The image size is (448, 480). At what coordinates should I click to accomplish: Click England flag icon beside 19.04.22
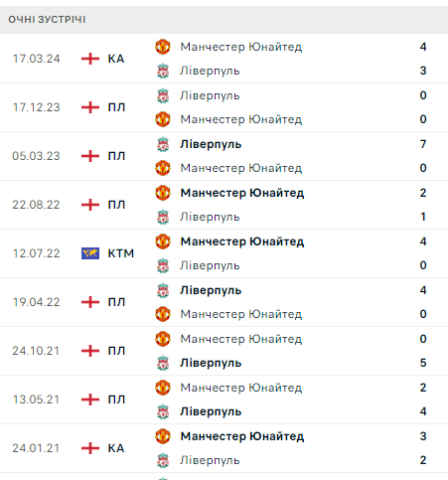tap(90, 302)
